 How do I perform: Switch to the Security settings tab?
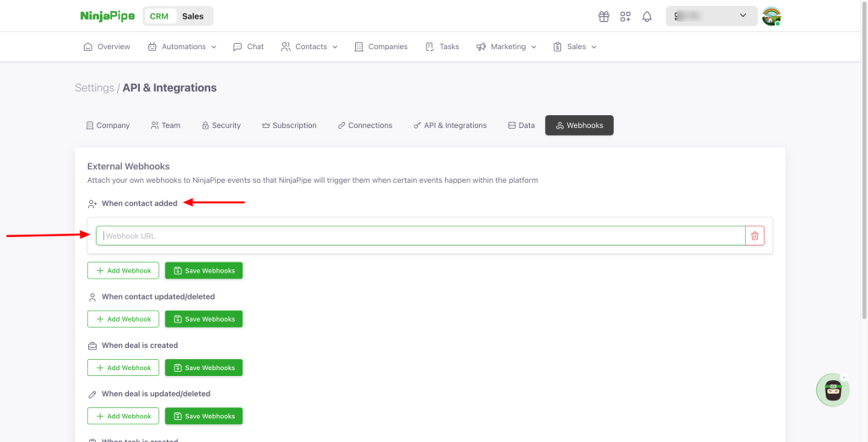[x=221, y=125]
